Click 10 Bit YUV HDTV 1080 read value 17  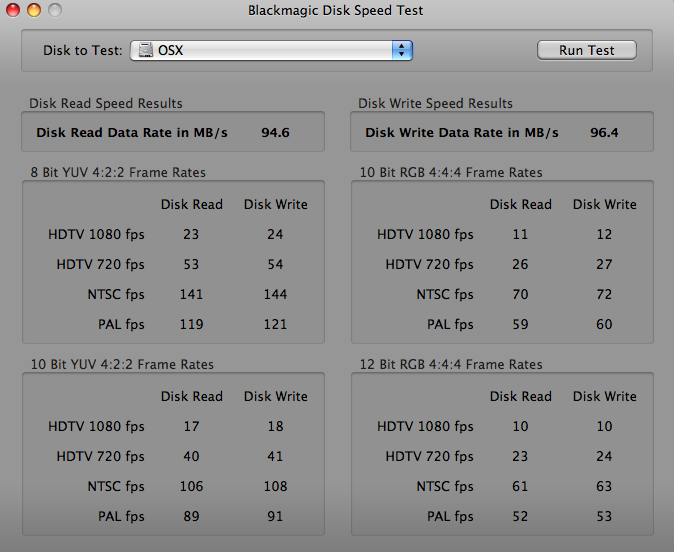click(x=191, y=426)
